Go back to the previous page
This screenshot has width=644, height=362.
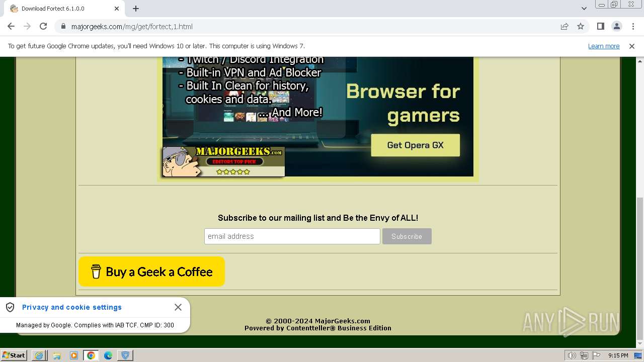11,26
